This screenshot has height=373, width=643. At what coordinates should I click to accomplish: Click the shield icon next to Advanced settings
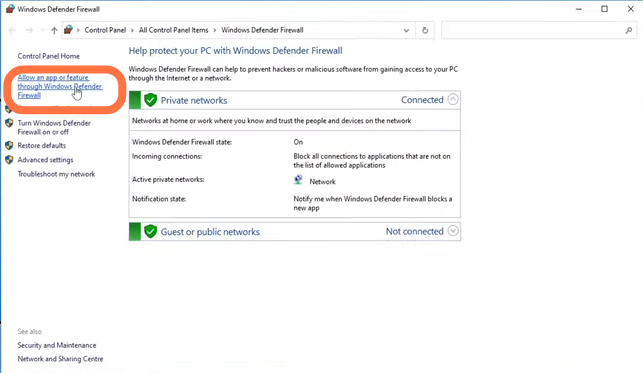[9, 159]
